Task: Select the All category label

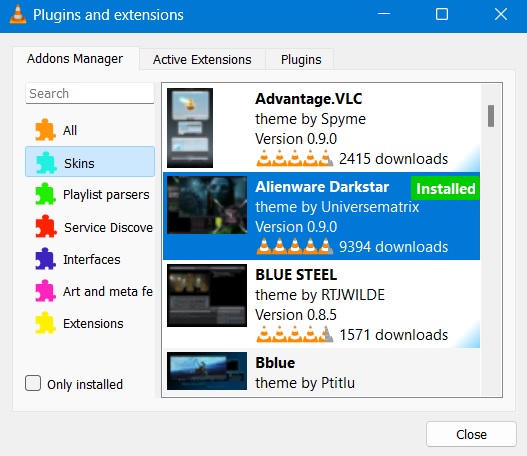Action: pos(70,130)
